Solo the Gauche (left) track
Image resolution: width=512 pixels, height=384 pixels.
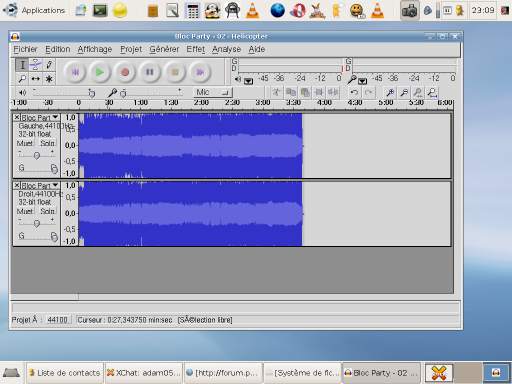point(47,143)
